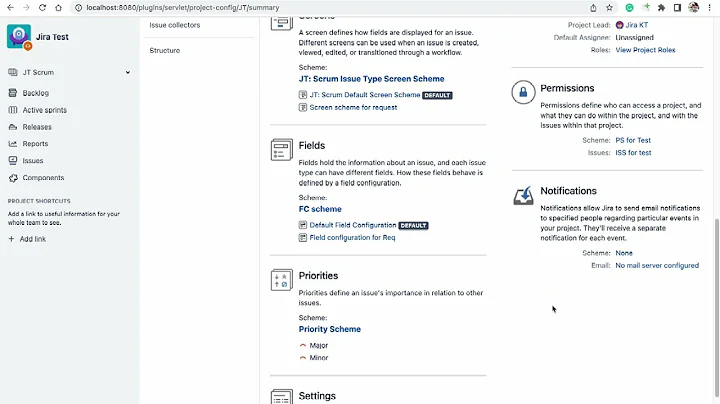
Task: Click the Notifications inbox icon
Action: 523,195
